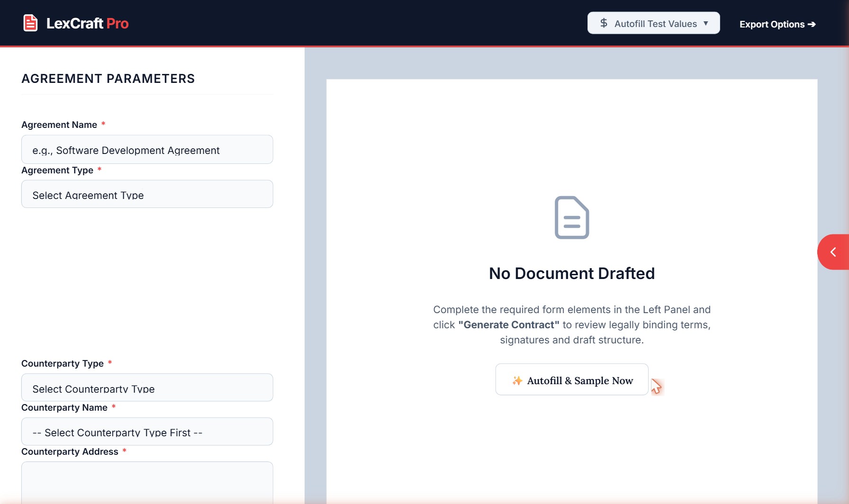Click the LexCraft Pro document logo icon
The width and height of the screenshot is (849, 504).
point(30,23)
